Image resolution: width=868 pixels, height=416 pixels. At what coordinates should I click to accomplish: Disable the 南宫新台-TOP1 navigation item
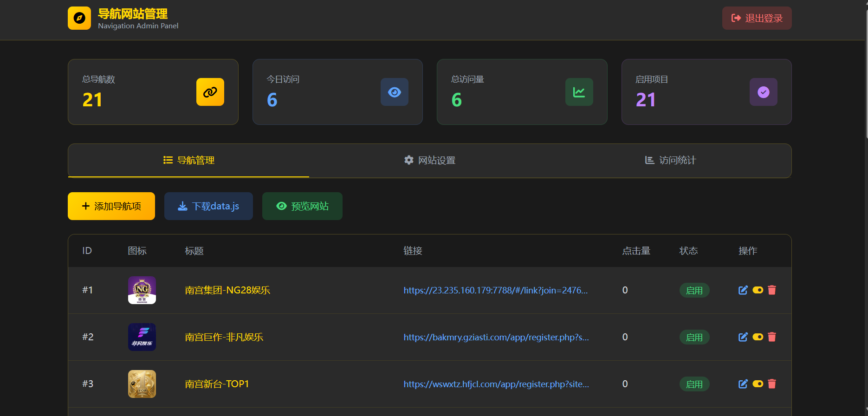(x=758, y=384)
